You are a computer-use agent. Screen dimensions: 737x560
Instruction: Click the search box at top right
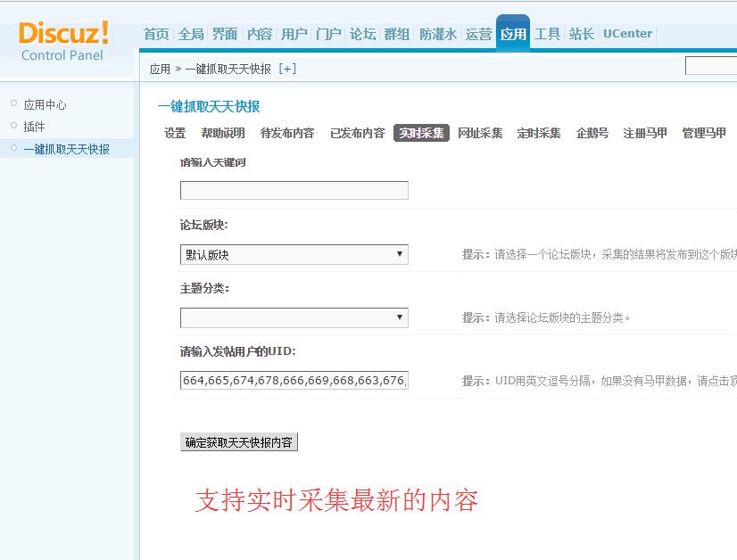click(x=710, y=65)
